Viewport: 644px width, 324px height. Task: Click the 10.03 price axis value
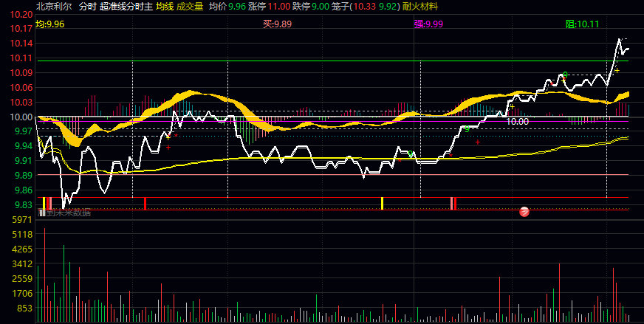[21, 103]
